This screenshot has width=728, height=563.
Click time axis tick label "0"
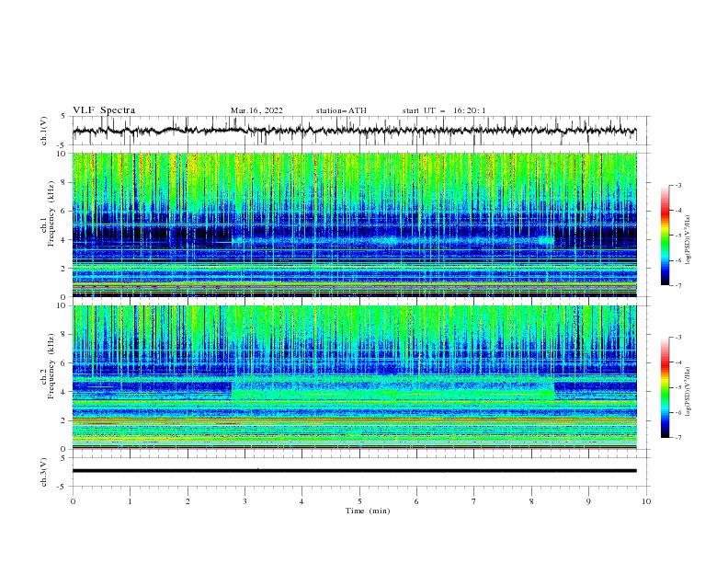pos(73,501)
